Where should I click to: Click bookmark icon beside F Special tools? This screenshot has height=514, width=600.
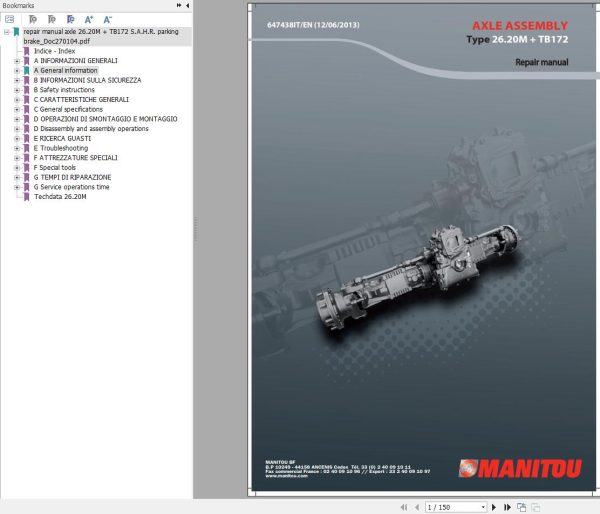click(26, 168)
